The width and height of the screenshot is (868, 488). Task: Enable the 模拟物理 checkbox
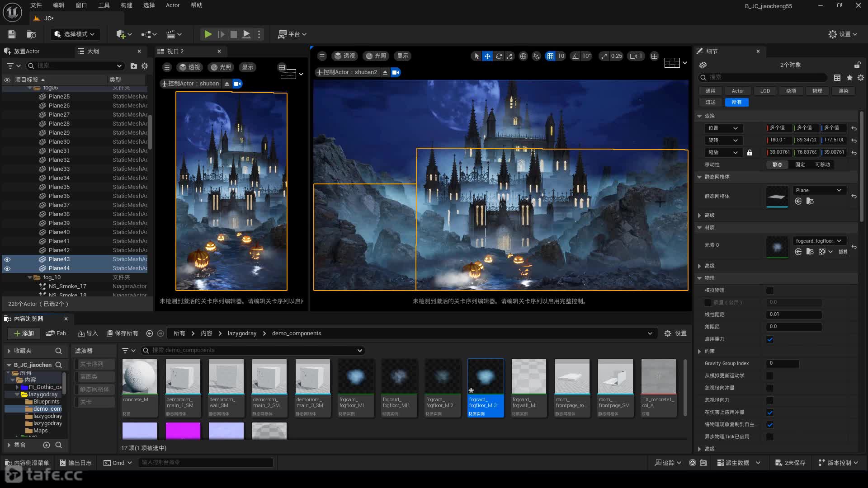[770, 291]
